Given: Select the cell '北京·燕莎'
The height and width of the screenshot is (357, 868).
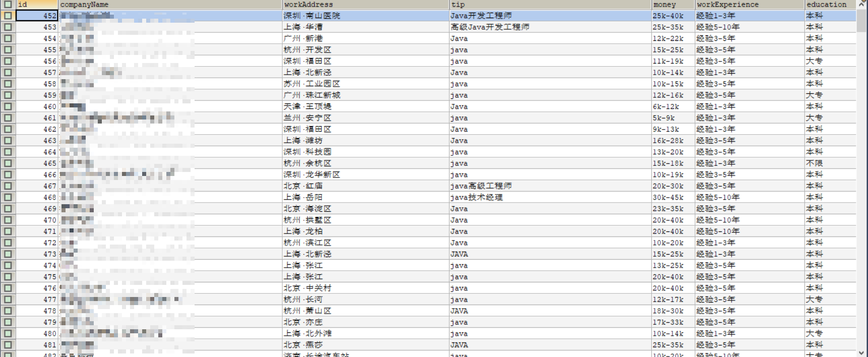Looking at the screenshot, I should click(x=365, y=344).
